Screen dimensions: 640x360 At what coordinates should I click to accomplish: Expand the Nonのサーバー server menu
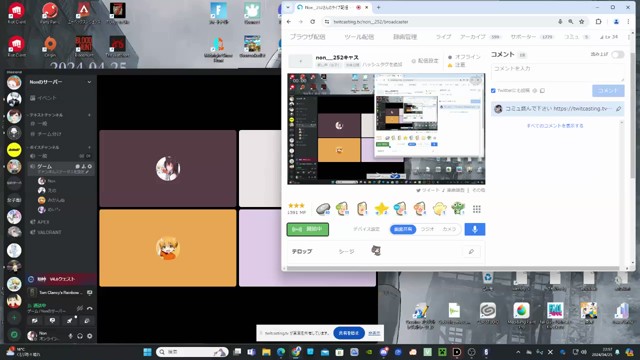[x=60, y=82]
